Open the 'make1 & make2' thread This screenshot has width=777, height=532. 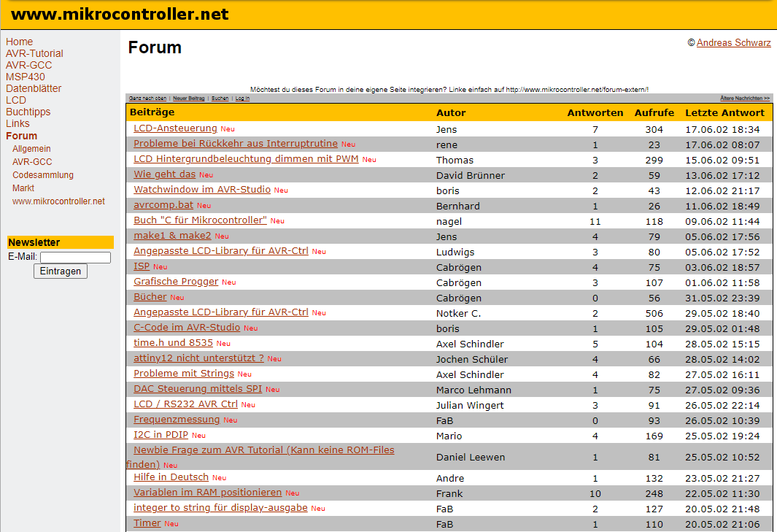click(x=172, y=236)
